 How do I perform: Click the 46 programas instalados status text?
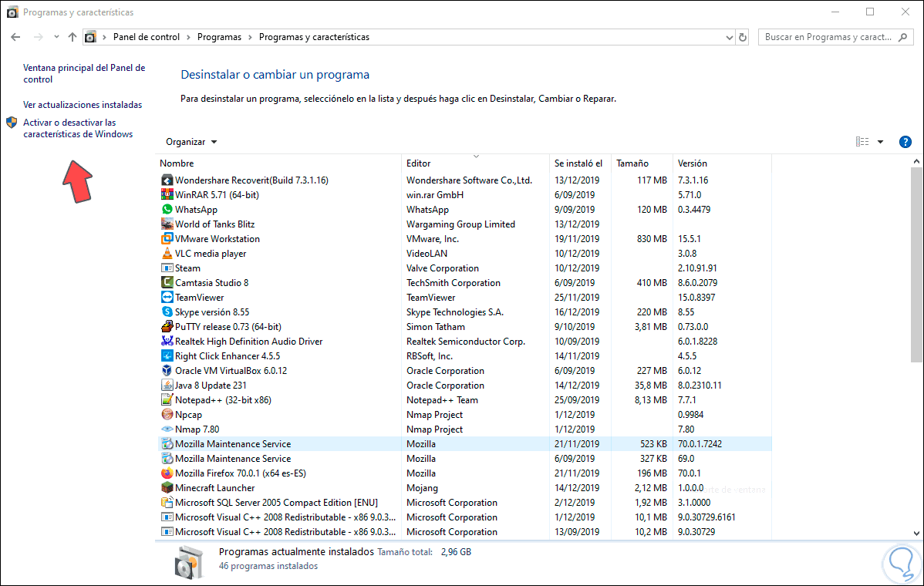pyautogui.click(x=268, y=566)
